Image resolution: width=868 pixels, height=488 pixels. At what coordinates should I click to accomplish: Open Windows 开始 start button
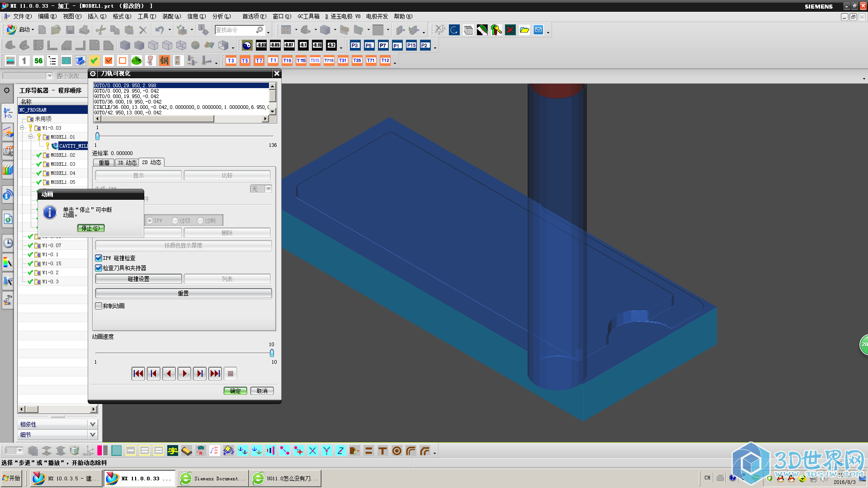(12, 478)
